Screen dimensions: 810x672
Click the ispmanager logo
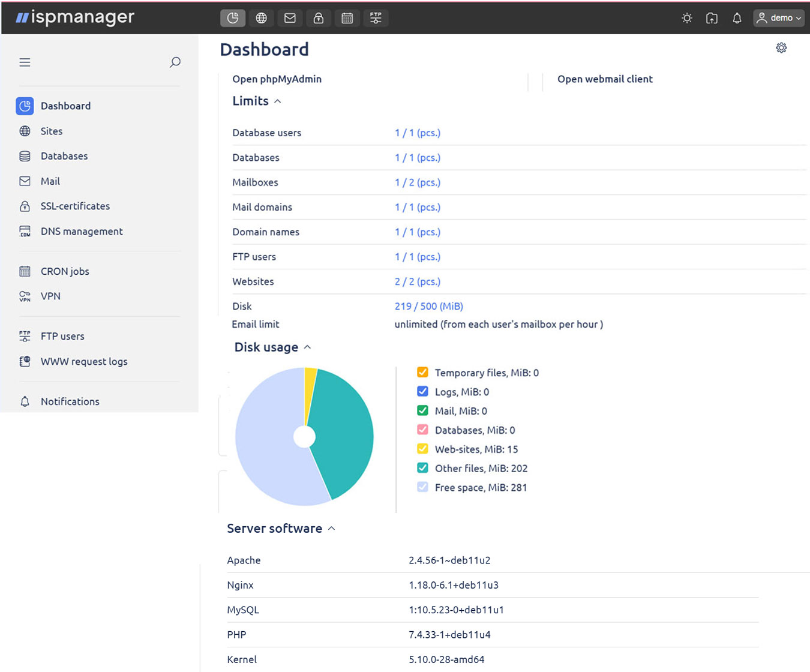point(75,17)
